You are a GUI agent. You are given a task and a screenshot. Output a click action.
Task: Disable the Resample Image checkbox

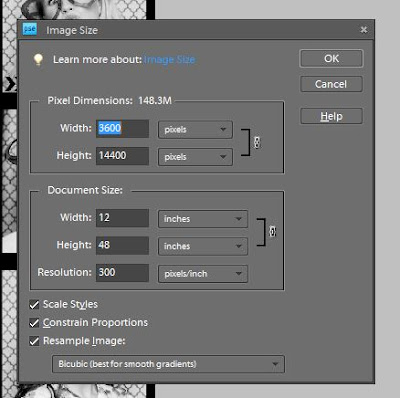[34, 341]
